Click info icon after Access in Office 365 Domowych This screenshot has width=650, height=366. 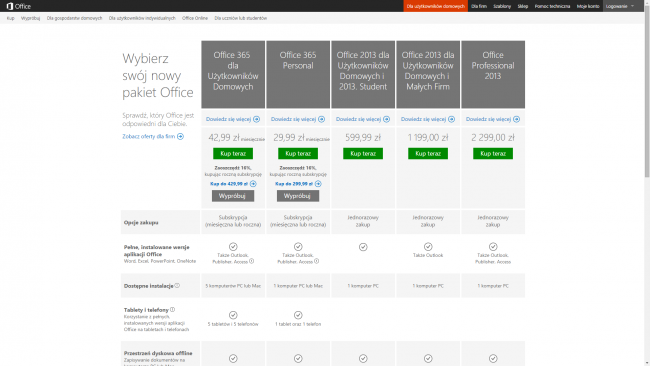[251, 262]
